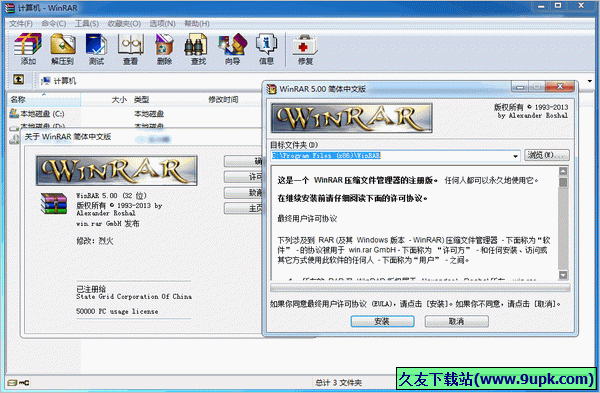Click installer dialog title bar icon
The height and width of the screenshot is (393, 600).
pos(271,89)
